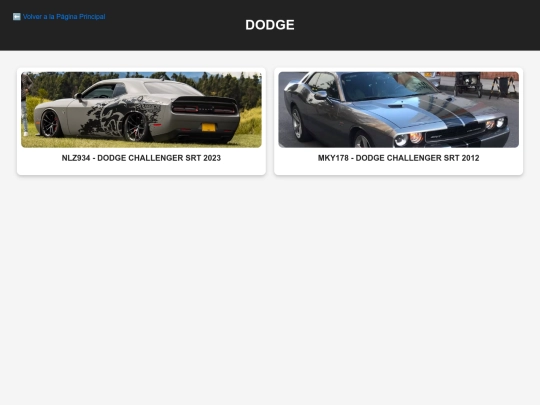Open the Challenger SRT 2012 photo
This screenshot has height=405, width=540.
tap(398, 110)
